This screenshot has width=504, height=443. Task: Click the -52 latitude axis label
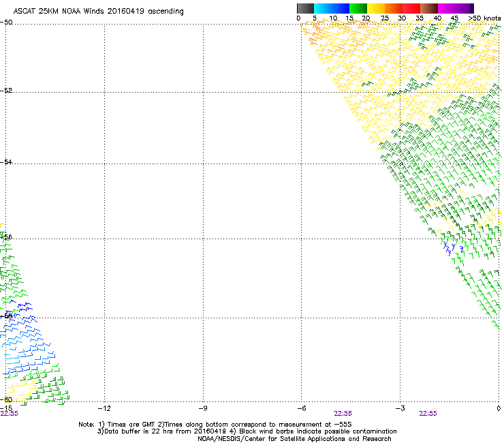6,91
